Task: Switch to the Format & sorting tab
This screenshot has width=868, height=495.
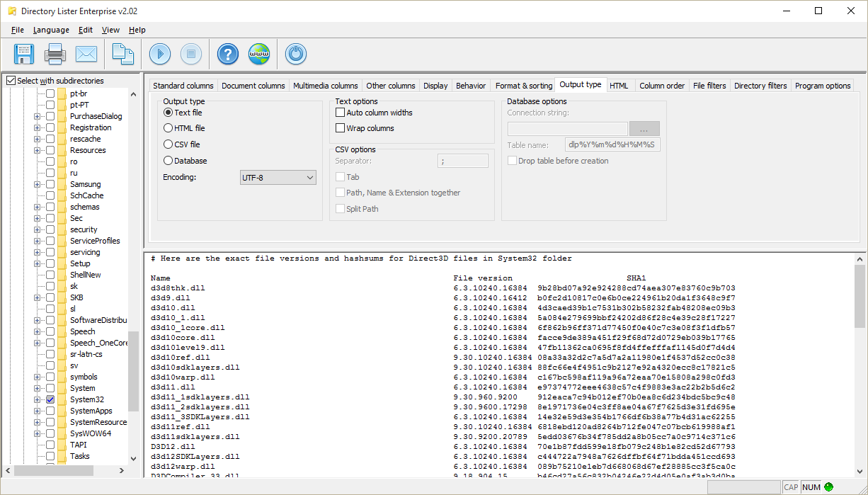Action: [524, 86]
